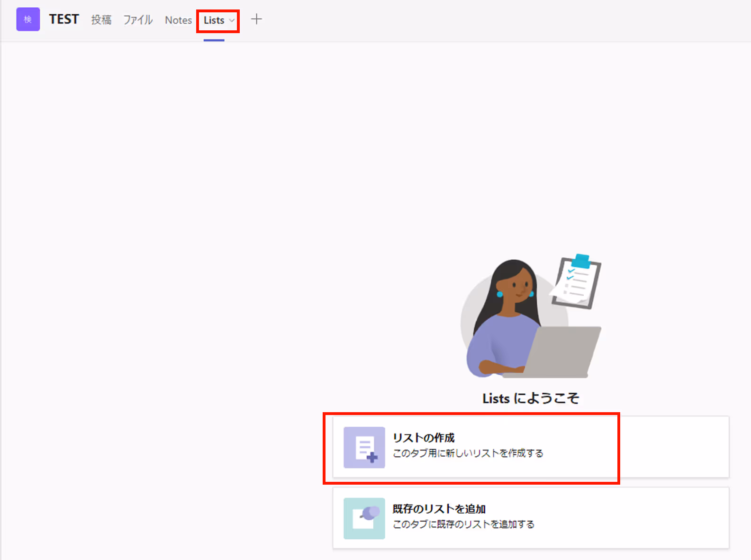Click the purple TEST team avatar icon
Screen dimensions: 751x560
click(x=28, y=19)
